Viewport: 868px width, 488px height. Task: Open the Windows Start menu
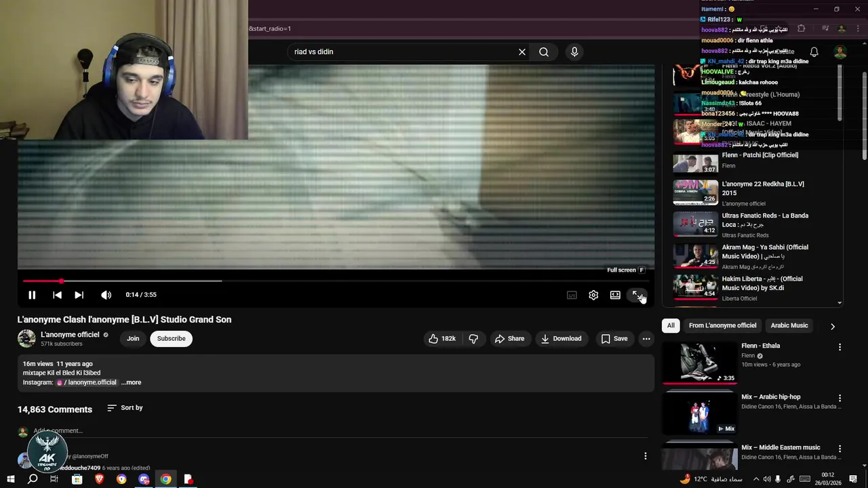10,479
